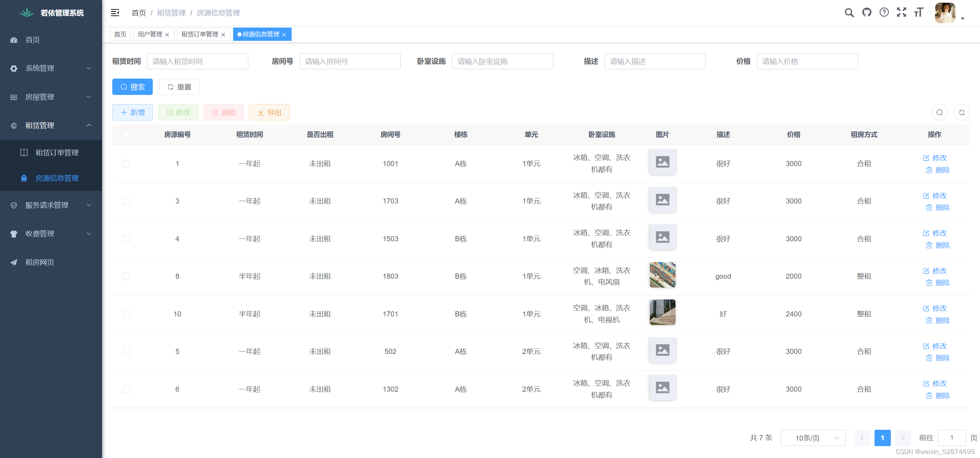The width and height of the screenshot is (980, 458).
Task: Open 租赁订单管理 in the sidebar
Action: (57, 152)
